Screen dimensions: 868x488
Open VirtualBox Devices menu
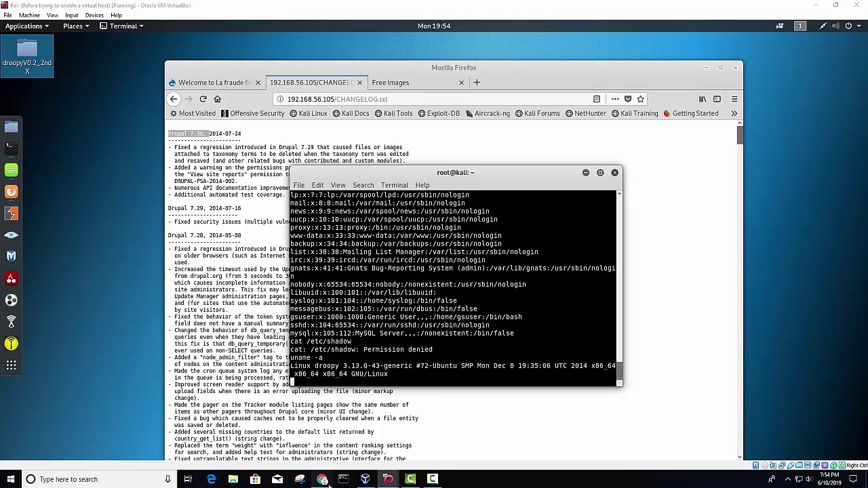94,15
